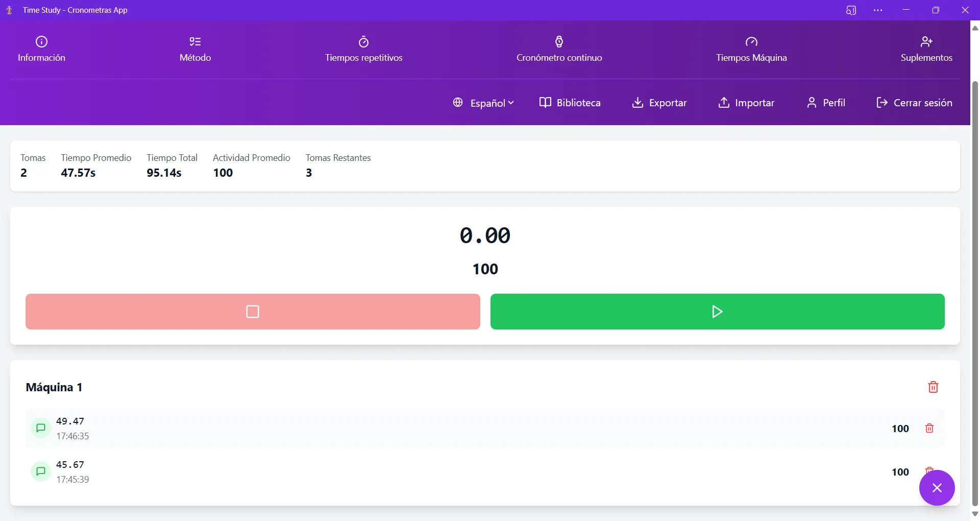Viewport: 980px width, 521px height.
Task: Open Cronómetro continuo section
Action: [559, 50]
